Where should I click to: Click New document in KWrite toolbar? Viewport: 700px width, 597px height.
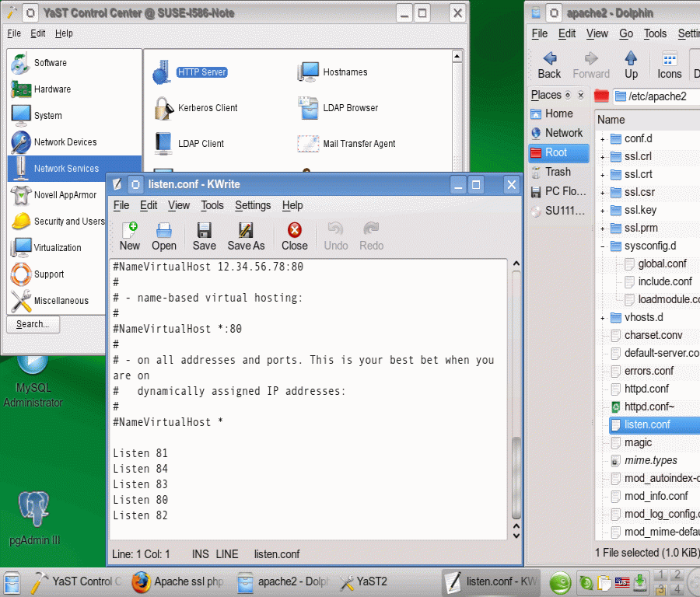(x=130, y=236)
